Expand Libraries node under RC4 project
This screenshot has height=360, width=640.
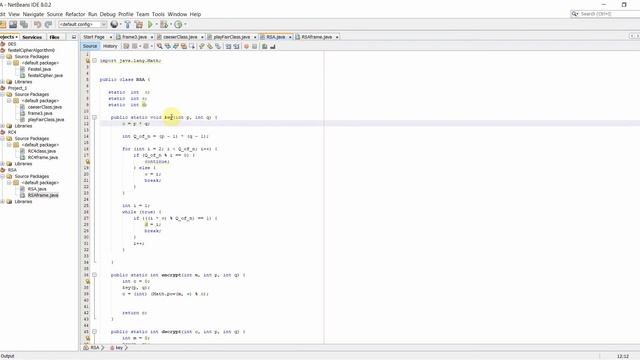(x=2, y=164)
